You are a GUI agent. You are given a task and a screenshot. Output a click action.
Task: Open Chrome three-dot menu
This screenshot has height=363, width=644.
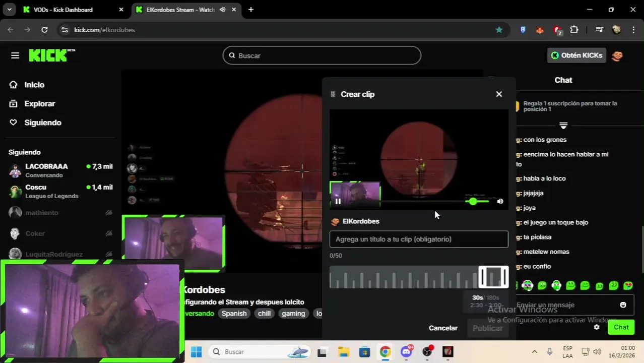pyautogui.click(x=633, y=30)
